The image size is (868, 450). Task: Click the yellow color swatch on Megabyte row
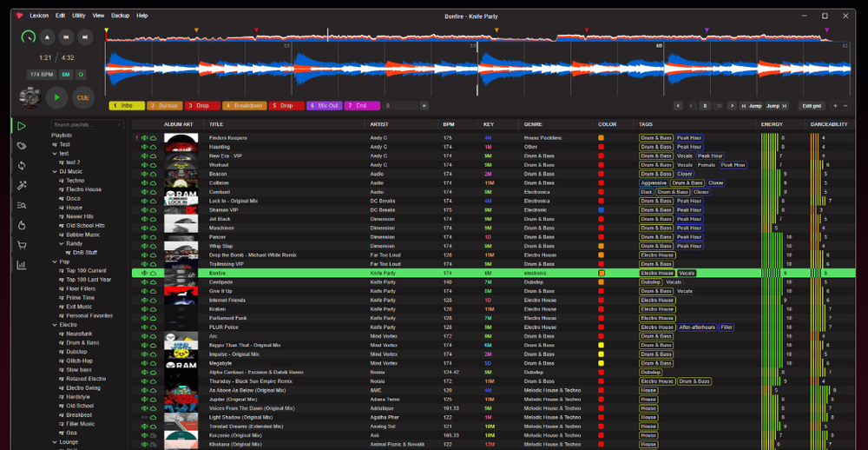(x=602, y=363)
